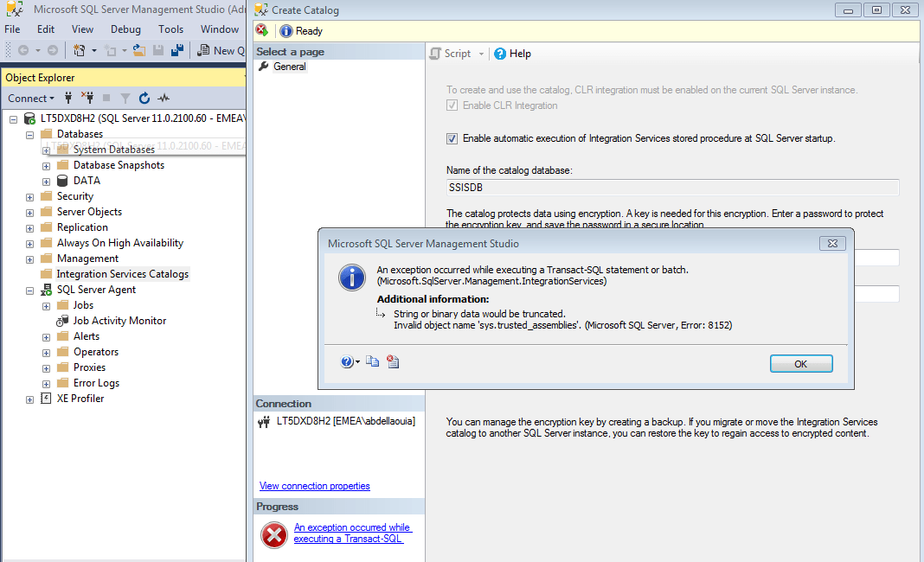924x562 pixels.
Task: Select the Connect to Server plug icon
Action: [x=67, y=98]
